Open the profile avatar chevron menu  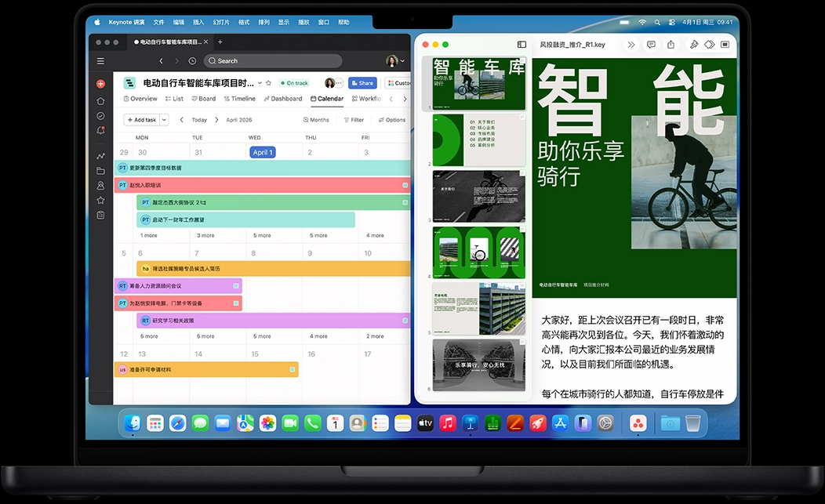tap(401, 60)
